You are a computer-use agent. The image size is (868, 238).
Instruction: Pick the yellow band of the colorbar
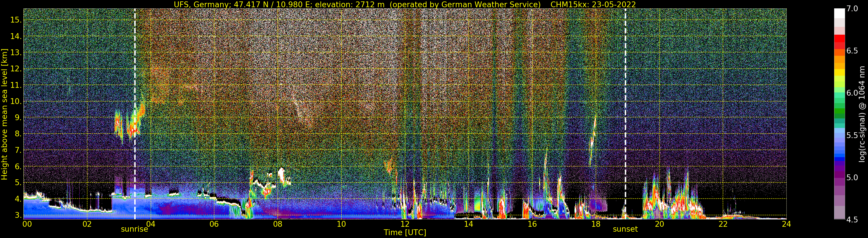click(x=839, y=72)
